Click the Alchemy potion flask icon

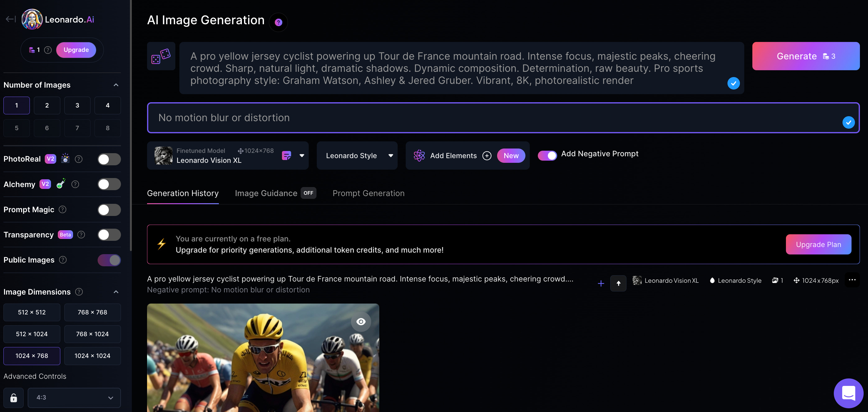point(61,183)
